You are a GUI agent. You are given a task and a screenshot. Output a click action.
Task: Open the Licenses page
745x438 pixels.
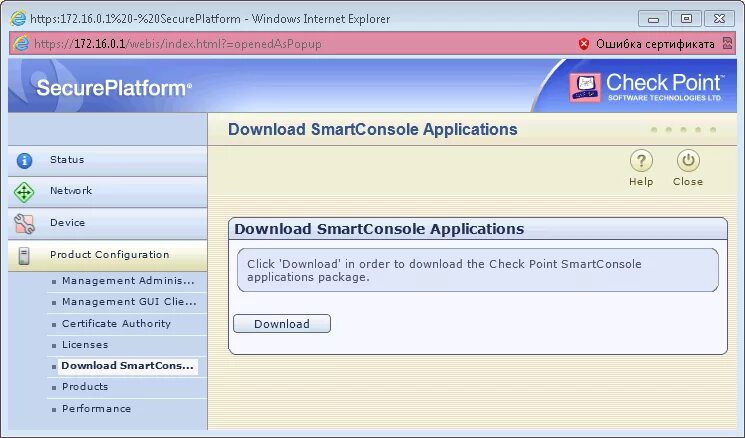[85, 345]
